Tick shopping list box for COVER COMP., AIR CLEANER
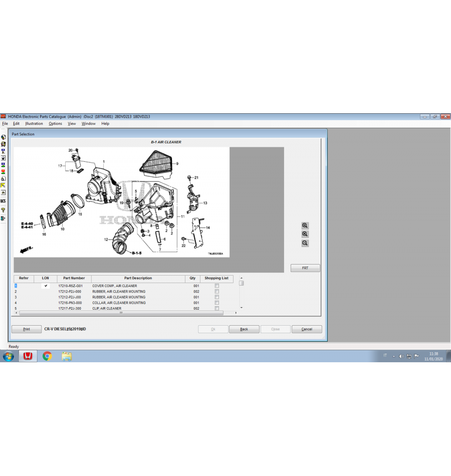 (217, 286)
